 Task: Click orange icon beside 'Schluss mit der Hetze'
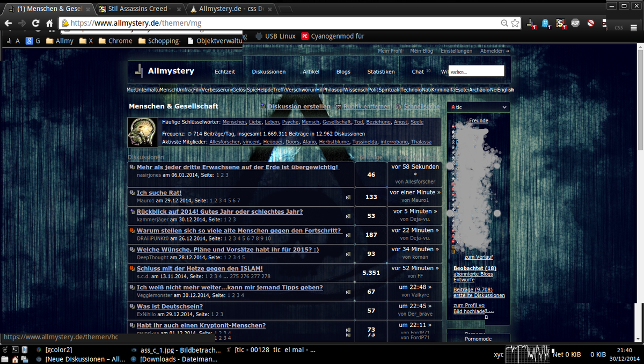tap(132, 268)
